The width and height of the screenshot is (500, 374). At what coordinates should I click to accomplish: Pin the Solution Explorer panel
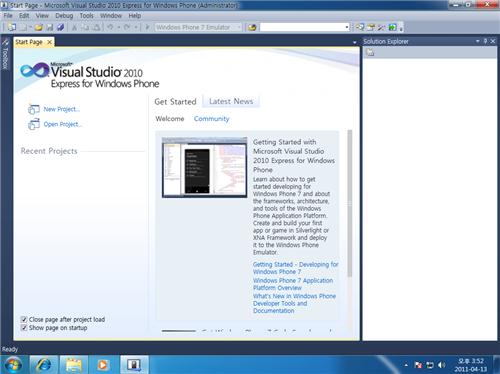(485, 41)
